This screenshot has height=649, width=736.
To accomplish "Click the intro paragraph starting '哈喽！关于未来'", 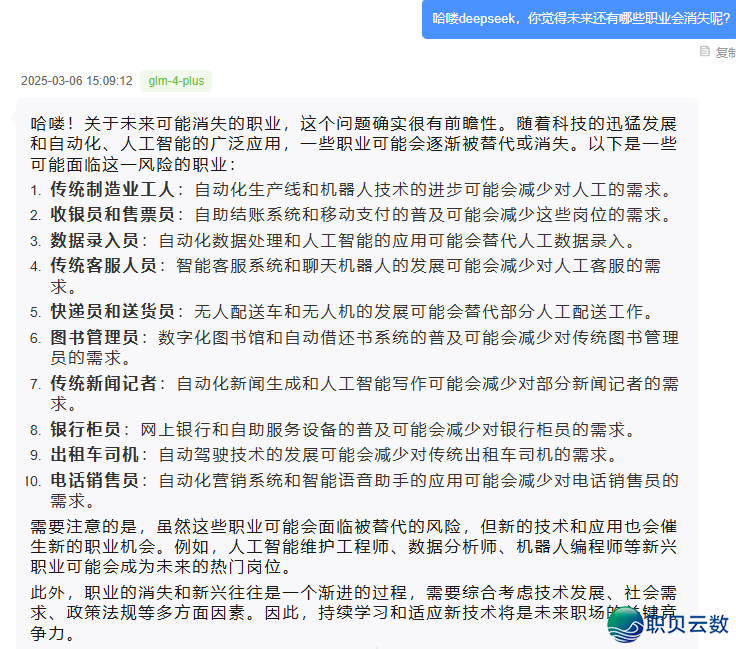I will click(x=353, y=144).
